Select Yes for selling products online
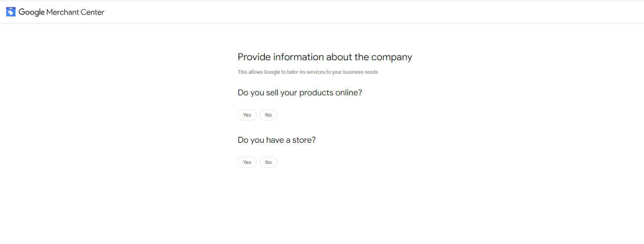 coord(247,115)
